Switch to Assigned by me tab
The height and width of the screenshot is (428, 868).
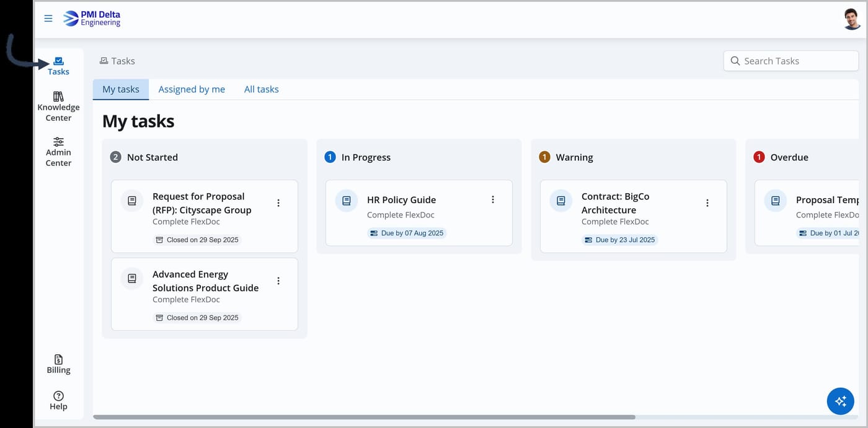(x=192, y=89)
